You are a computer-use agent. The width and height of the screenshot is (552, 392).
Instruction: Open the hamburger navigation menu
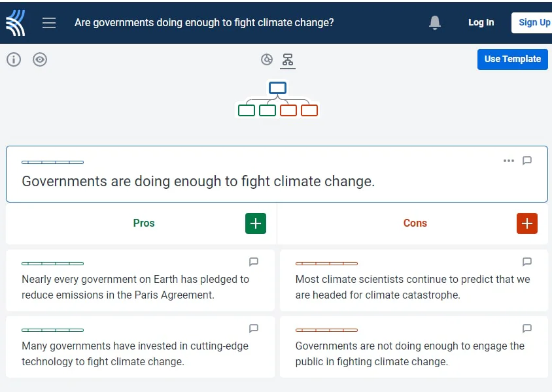tap(49, 22)
